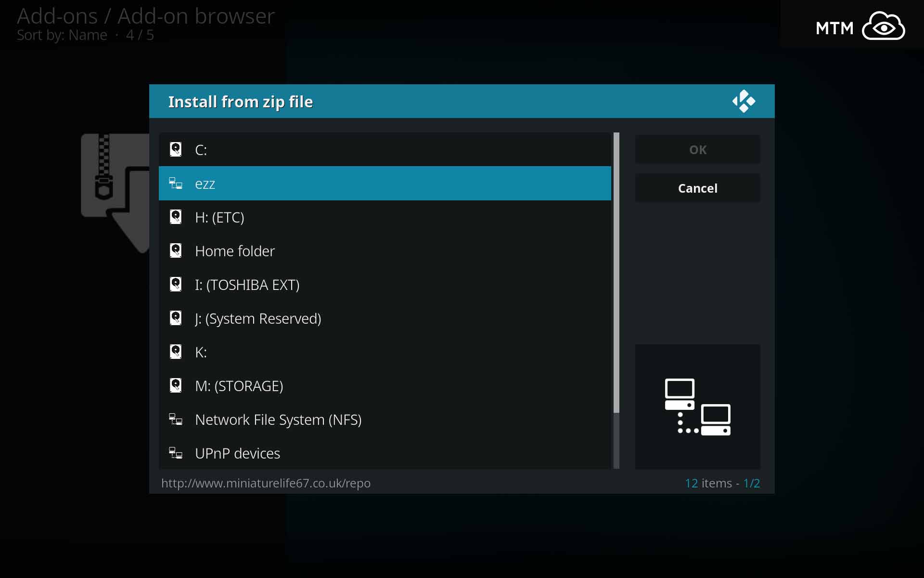This screenshot has height=578, width=924.
Task: Click the network icon beside UPnP devices
Action: 176,453
